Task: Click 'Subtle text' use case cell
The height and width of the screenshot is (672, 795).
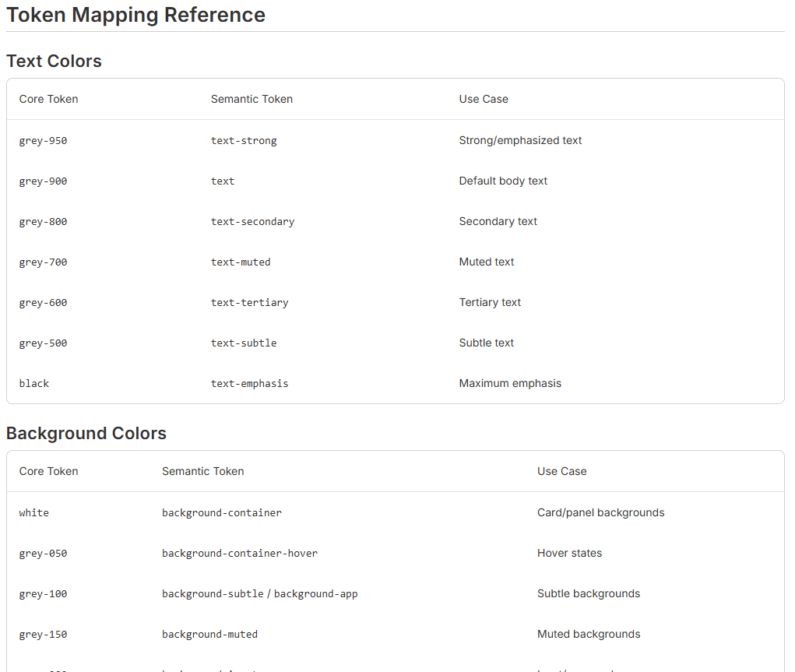Action: (486, 343)
